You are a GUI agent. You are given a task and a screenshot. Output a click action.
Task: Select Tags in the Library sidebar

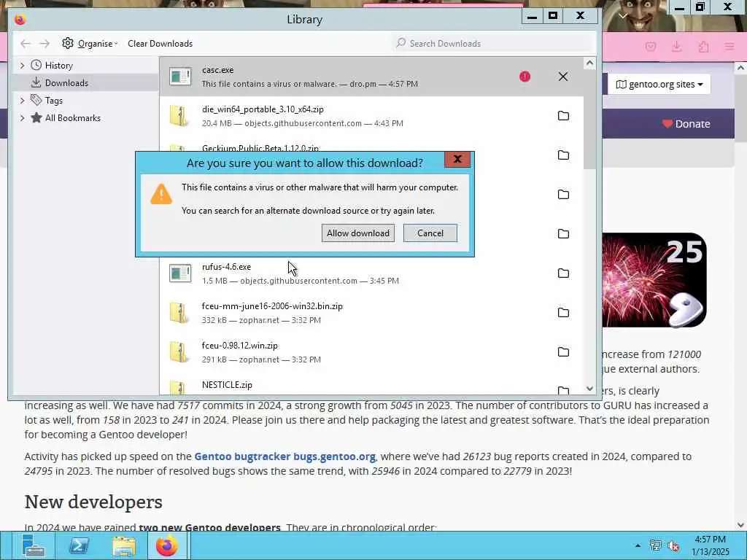(53, 101)
